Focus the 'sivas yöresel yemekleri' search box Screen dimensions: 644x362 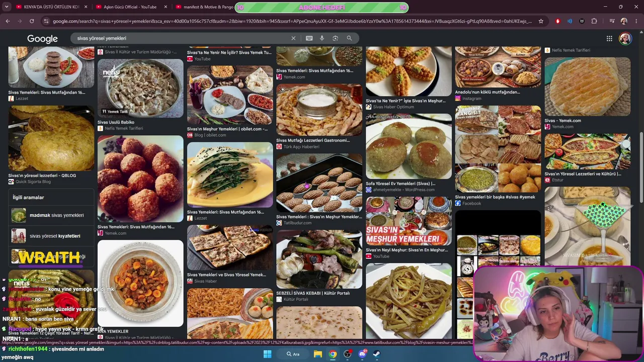(181, 38)
